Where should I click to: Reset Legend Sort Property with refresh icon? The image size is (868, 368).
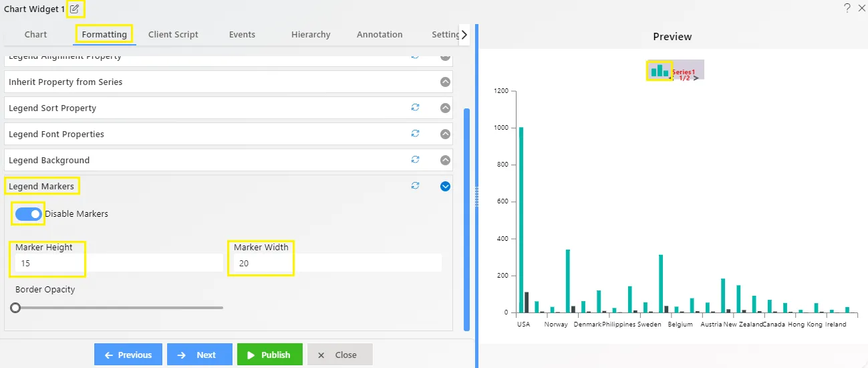pos(415,108)
